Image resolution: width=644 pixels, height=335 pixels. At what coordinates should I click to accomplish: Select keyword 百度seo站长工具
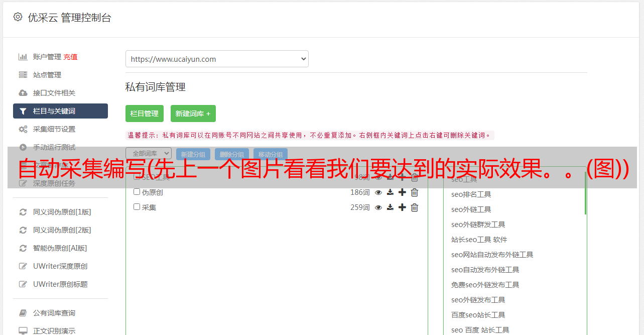point(478,315)
